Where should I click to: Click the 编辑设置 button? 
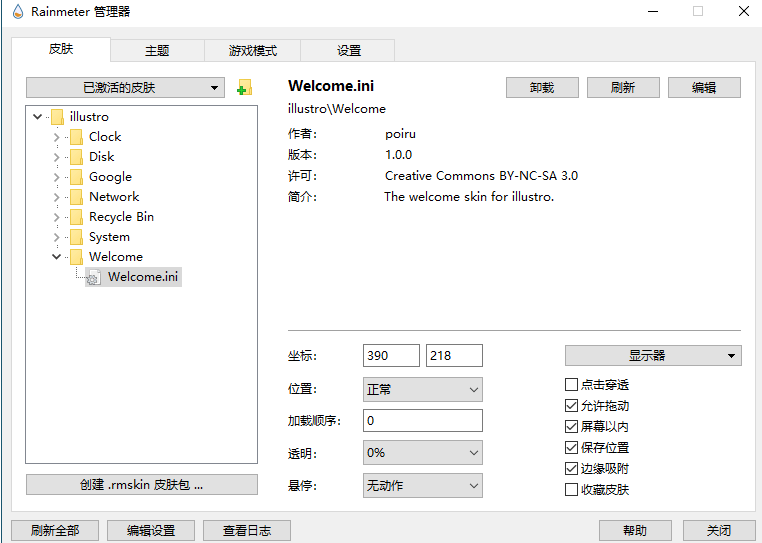coord(151,530)
